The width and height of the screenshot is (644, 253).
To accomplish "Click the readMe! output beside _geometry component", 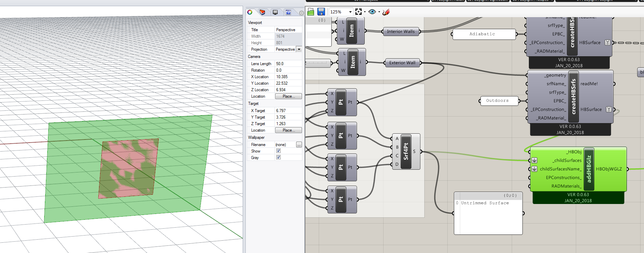I will tap(589, 84).
